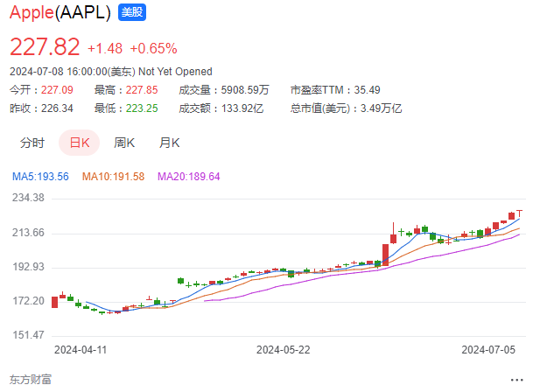Click the 成交量 value 5908.59万
Image resolution: width=540 pixels, height=392 pixels.
tap(245, 90)
